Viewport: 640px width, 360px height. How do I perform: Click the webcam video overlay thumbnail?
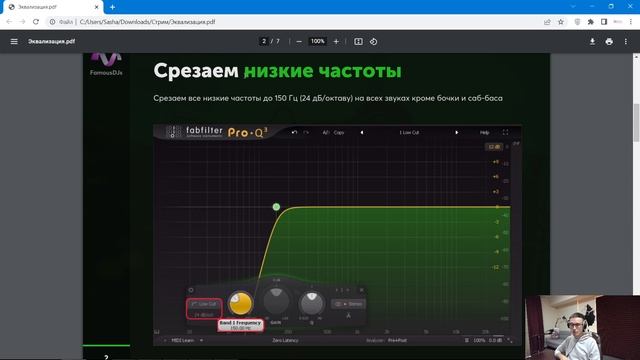(582, 327)
